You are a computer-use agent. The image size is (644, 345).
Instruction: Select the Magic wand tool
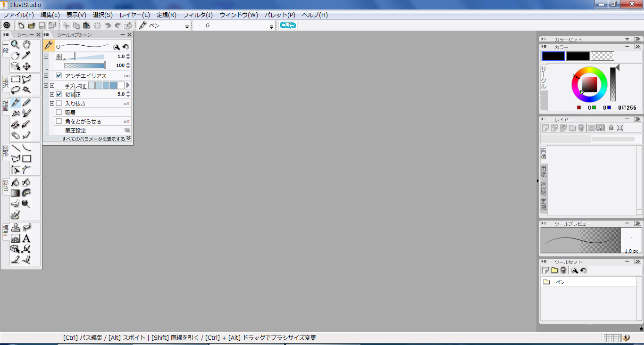(26, 90)
